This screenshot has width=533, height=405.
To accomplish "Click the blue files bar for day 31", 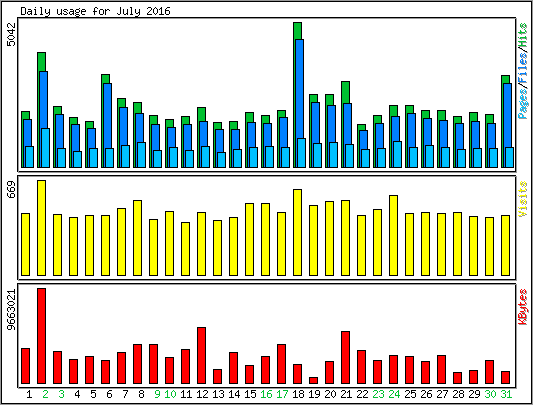I will coord(508,115).
